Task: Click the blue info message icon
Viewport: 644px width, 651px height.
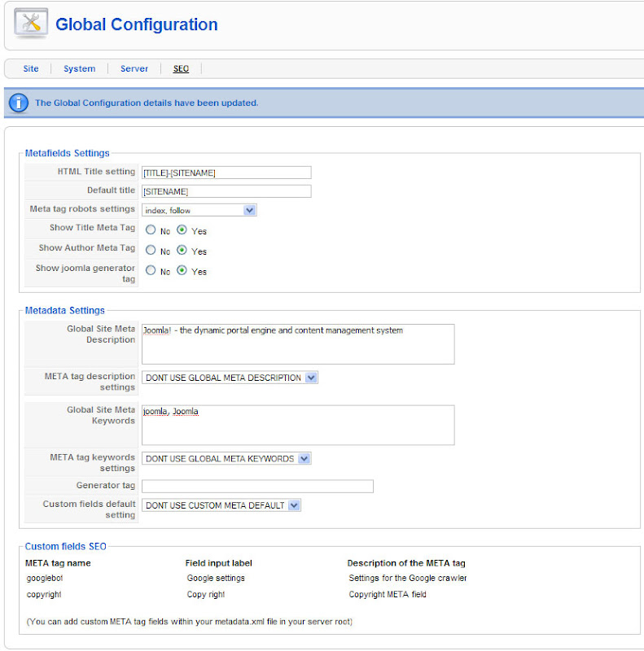Action: pyautogui.click(x=18, y=103)
